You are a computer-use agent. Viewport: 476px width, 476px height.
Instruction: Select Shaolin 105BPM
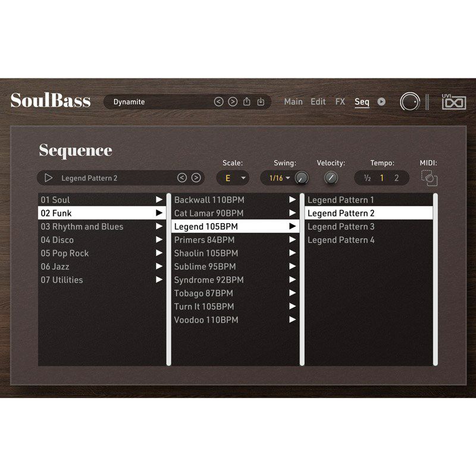click(235, 253)
